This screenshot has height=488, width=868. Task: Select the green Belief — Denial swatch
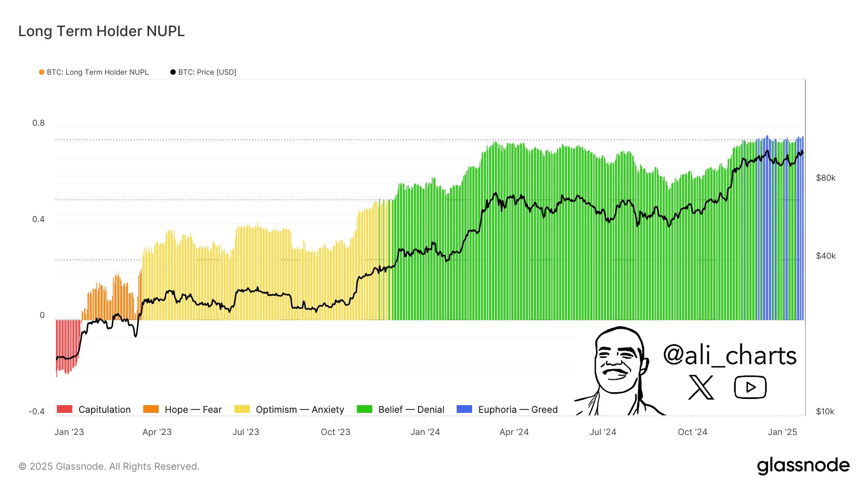(365, 409)
